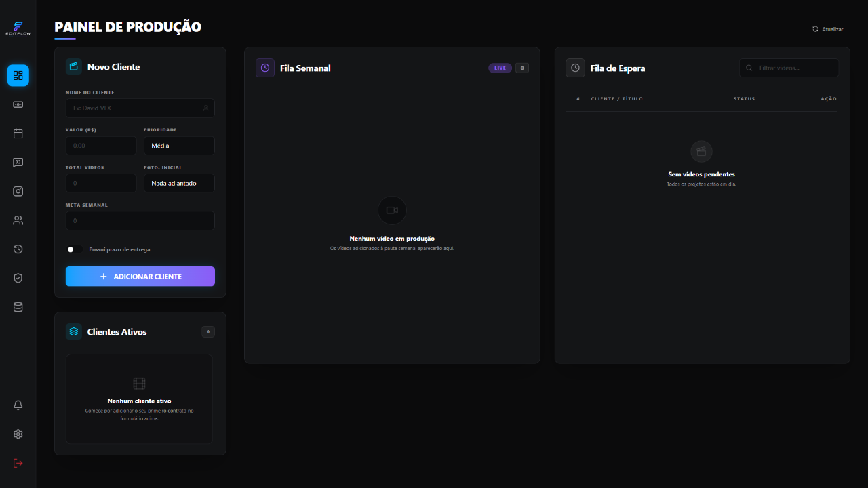Click the Novo Cliente clapperboard icon
Image resolution: width=868 pixels, height=488 pixels.
point(74,66)
